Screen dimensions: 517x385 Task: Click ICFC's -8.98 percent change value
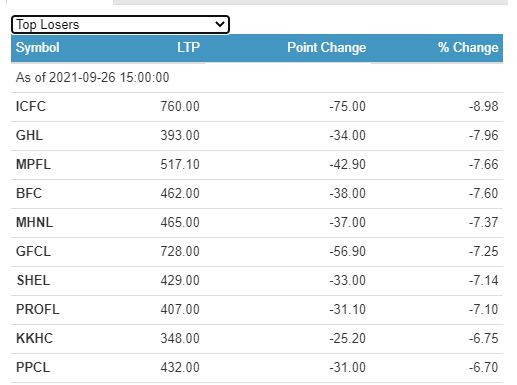483,107
